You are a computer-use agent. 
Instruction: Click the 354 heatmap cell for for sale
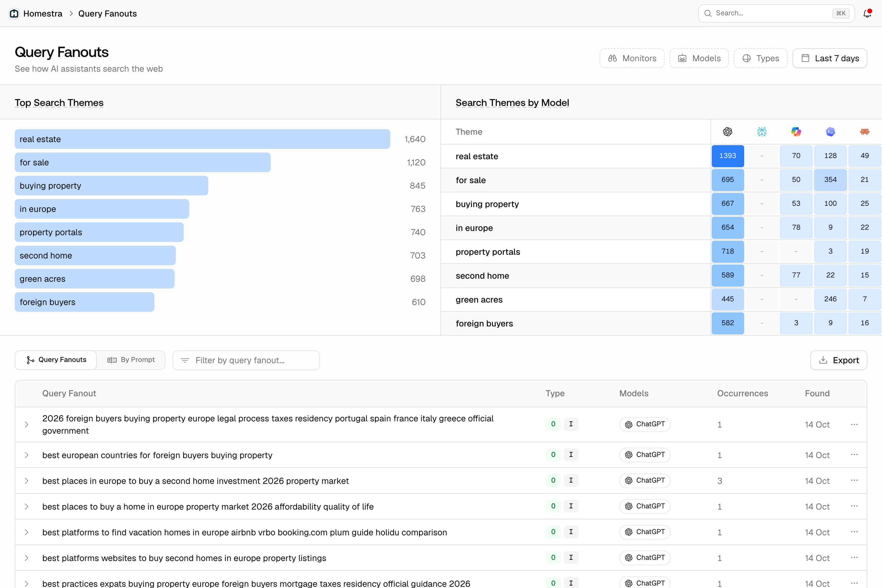[830, 180]
